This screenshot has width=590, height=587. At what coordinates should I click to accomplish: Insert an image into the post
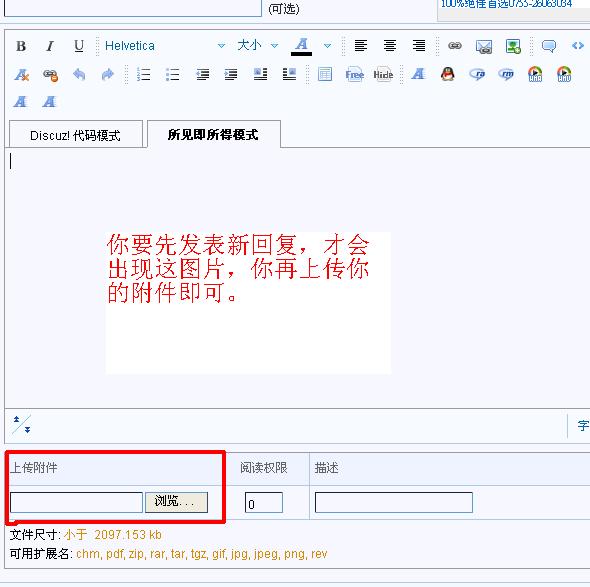tap(513, 46)
